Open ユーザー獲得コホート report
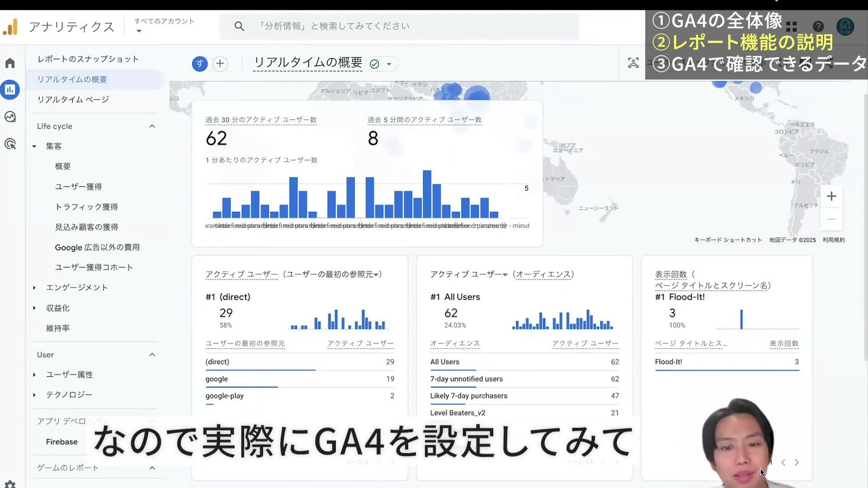The image size is (868, 488). (x=94, y=267)
